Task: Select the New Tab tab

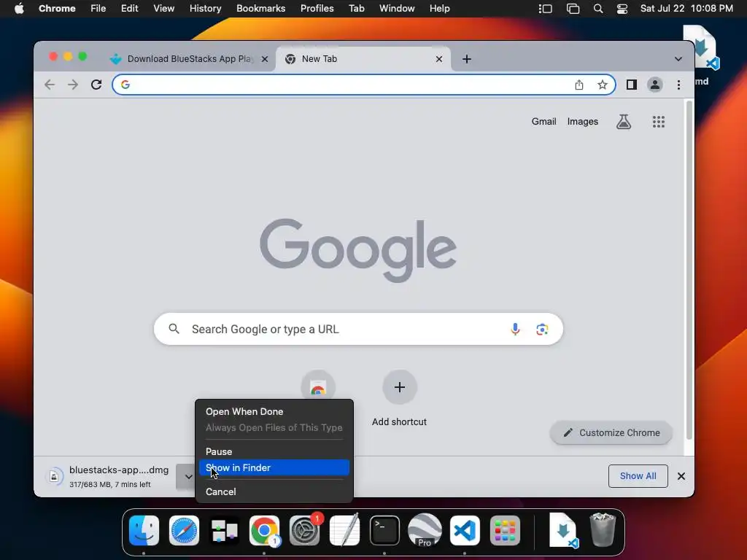Action: click(363, 59)
